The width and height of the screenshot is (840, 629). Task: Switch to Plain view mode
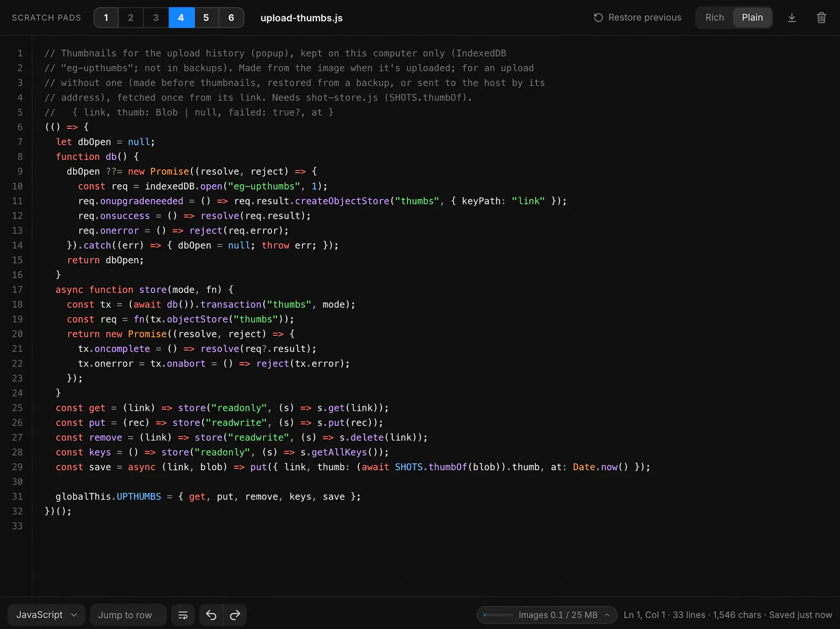click(752, 18)
